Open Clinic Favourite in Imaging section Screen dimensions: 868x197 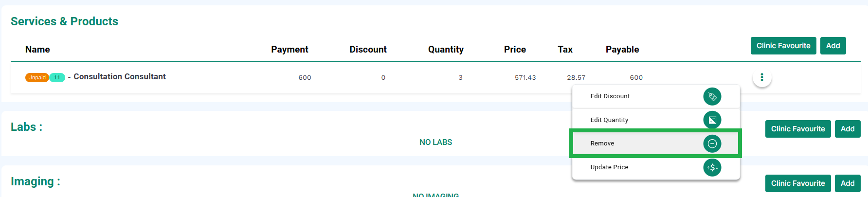tap(798, 183)
